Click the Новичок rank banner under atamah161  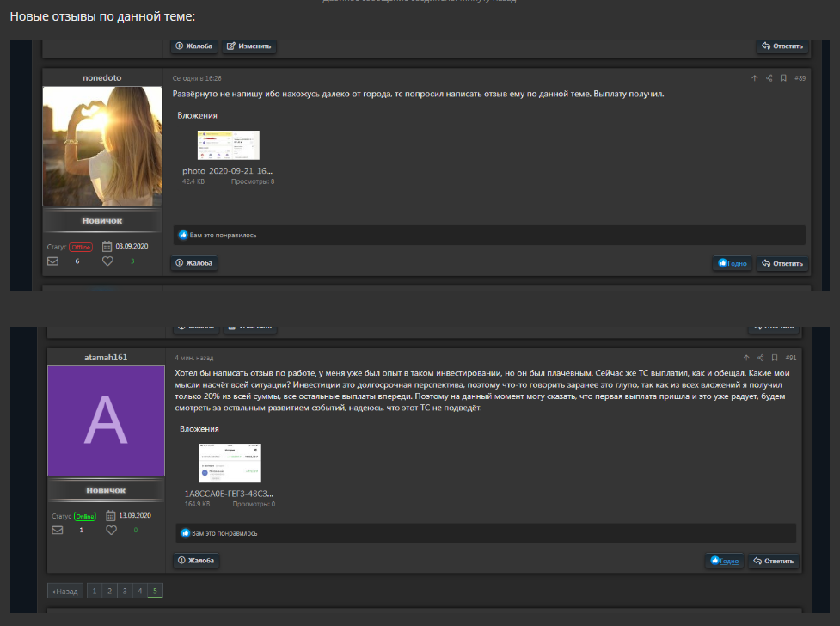click(106, 490)
